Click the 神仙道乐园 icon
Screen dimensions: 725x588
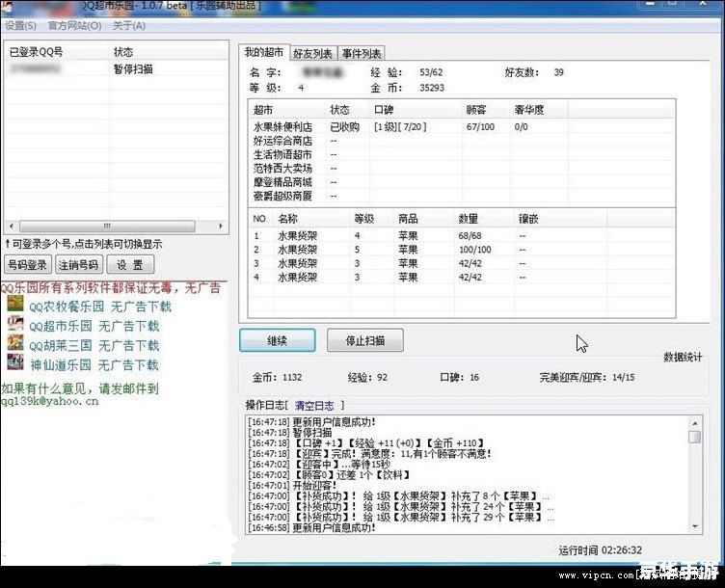click(x=15, y=361)
